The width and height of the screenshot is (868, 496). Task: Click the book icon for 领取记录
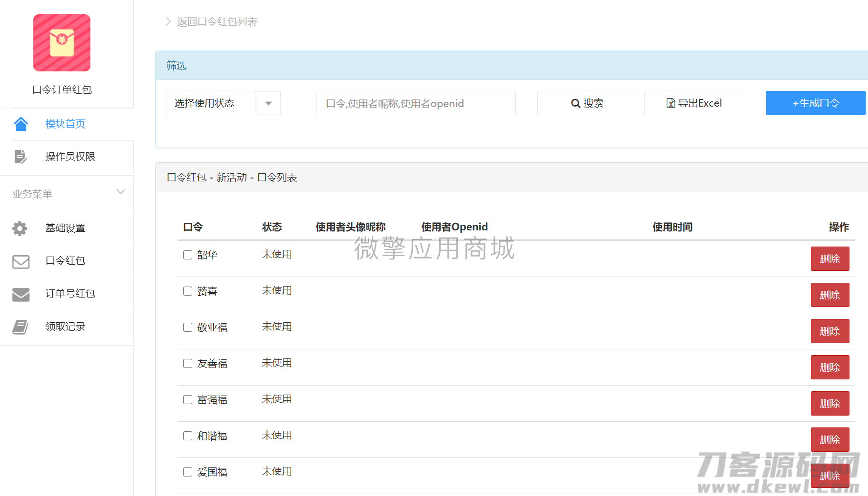[x=20, y=327]
